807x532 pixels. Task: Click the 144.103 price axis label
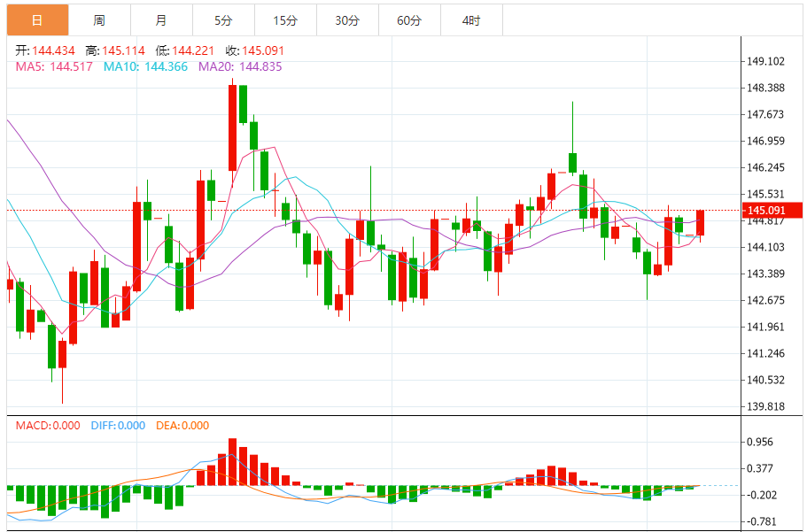(766, 248)
